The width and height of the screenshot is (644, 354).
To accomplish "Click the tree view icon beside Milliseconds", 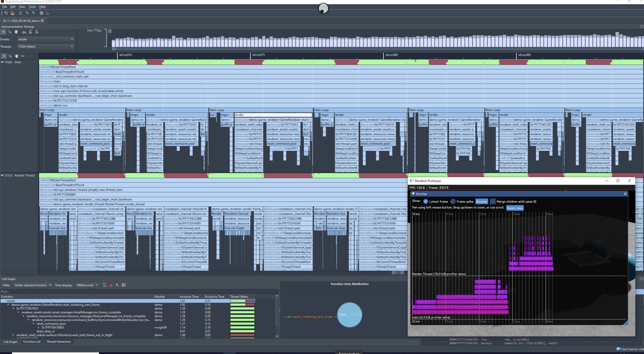I will (105, 285).
